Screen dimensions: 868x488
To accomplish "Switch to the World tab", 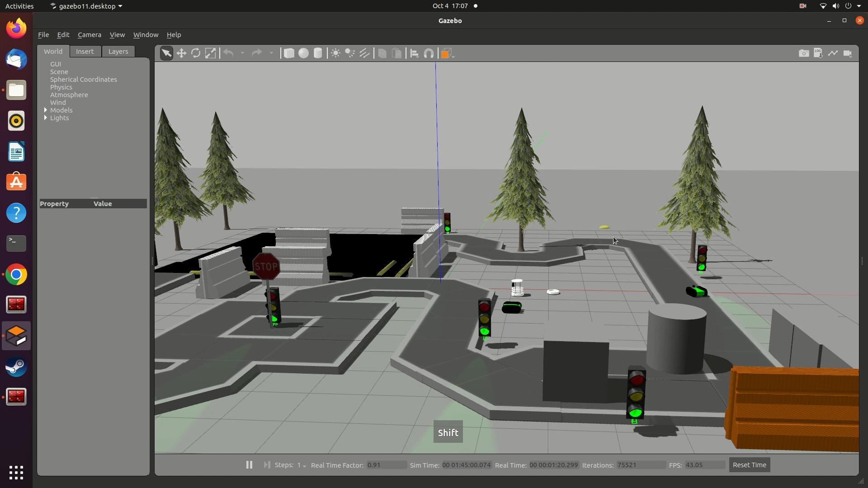I will pos(53,51).
